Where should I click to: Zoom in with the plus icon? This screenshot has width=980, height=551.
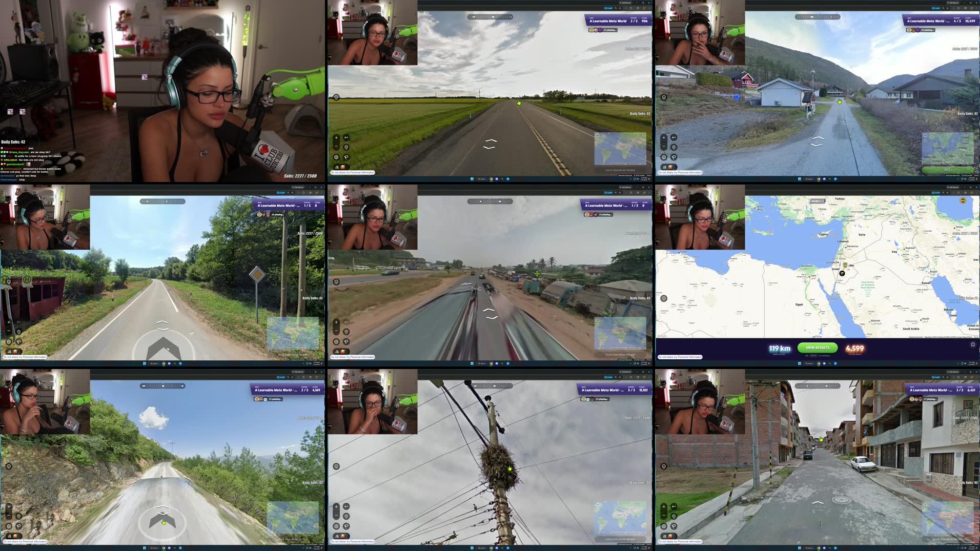click(x=336, y=138)
